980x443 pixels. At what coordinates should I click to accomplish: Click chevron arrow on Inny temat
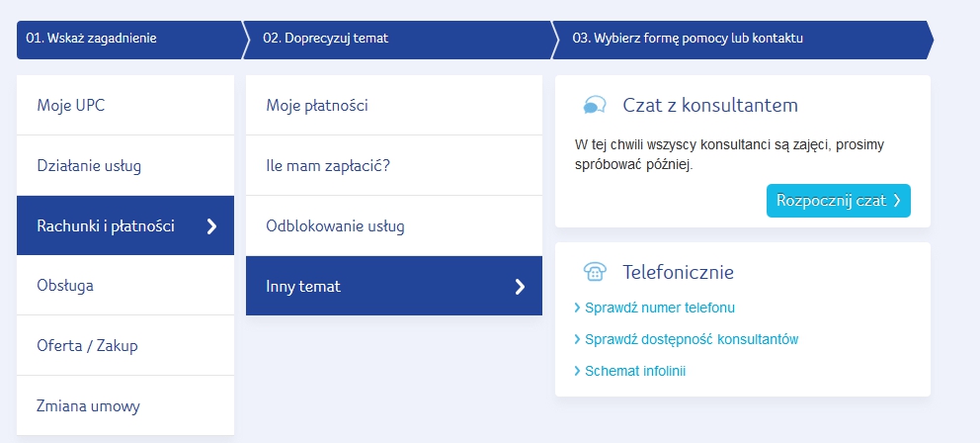[x=521, y=287]
